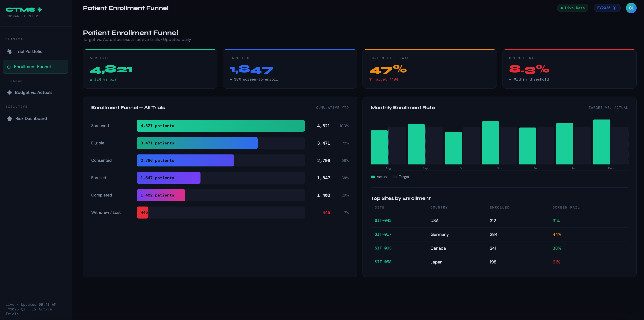Viewport: 644px width, 320px height.
Task: Click the Feb bar in Monthly Enrollment Rate
Action: pyautogui.click(x=601, y=142)
